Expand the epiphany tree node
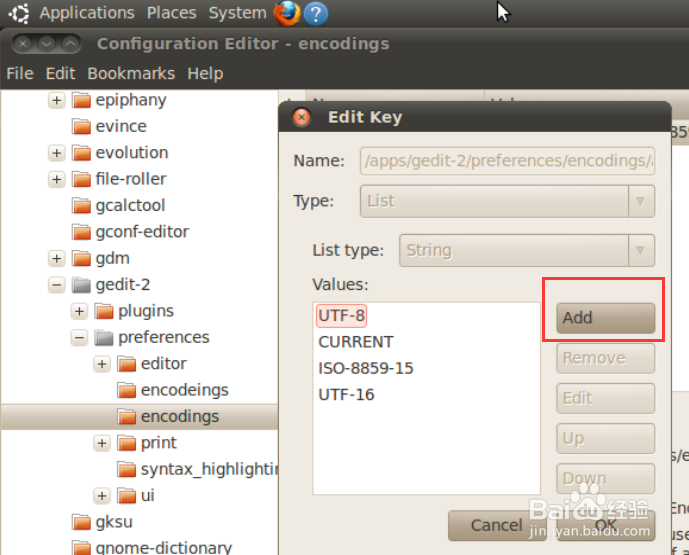The height and width of the screenshot is (555, 689). [x=56, y=100]
